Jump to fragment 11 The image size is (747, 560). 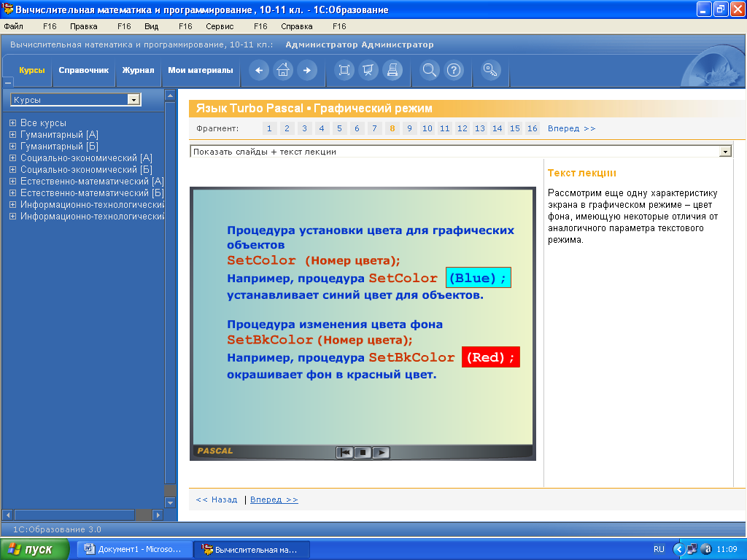[x=444, y=128]
